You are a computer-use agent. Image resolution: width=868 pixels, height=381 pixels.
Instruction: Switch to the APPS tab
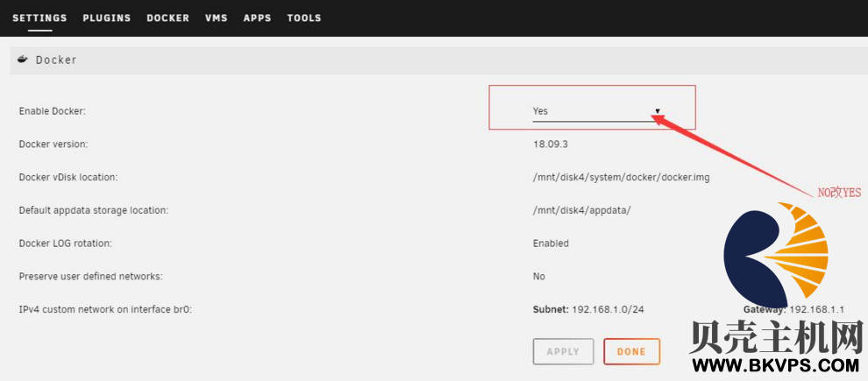tap(258, 18)
